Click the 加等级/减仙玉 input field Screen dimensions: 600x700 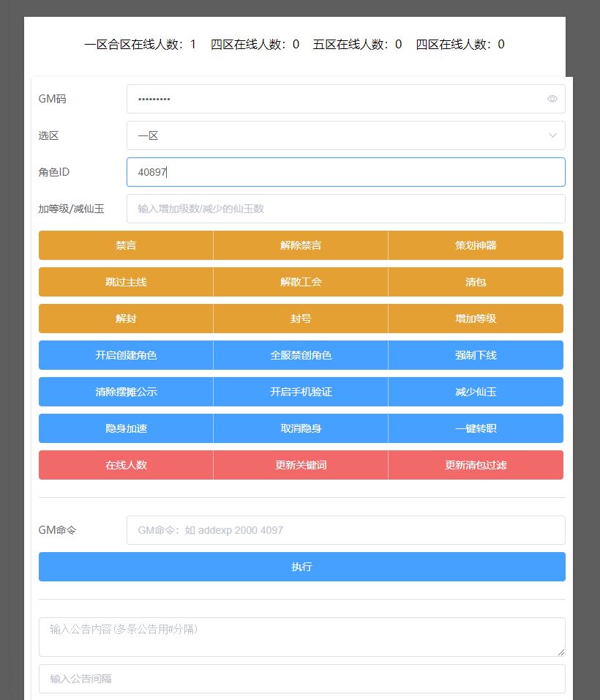tap(345, 209)
